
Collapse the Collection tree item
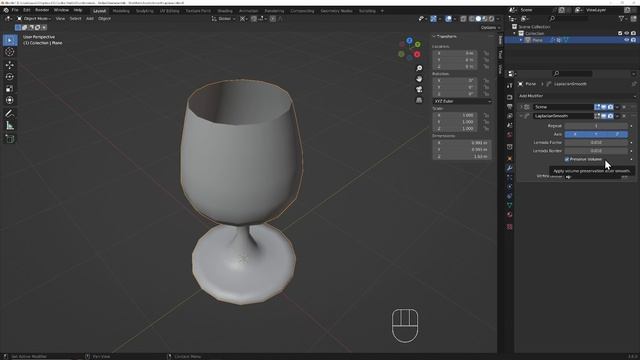[515, 33]
